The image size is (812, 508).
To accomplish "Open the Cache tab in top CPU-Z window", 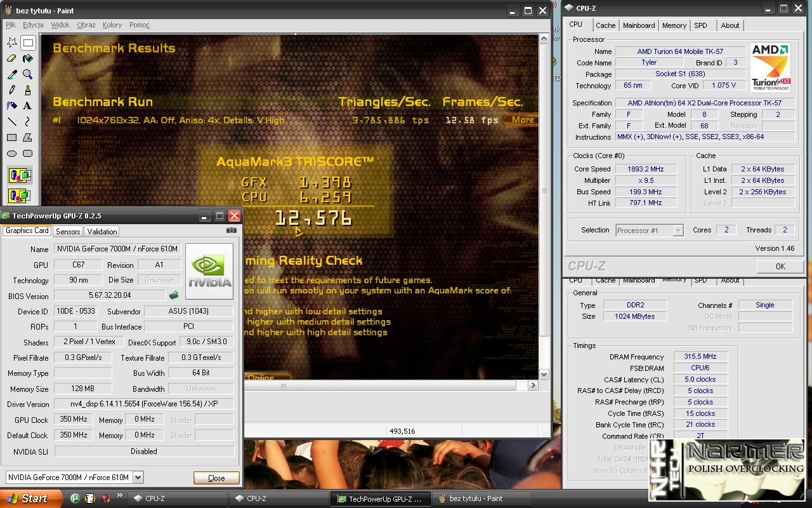I will [x=605, y=25].
